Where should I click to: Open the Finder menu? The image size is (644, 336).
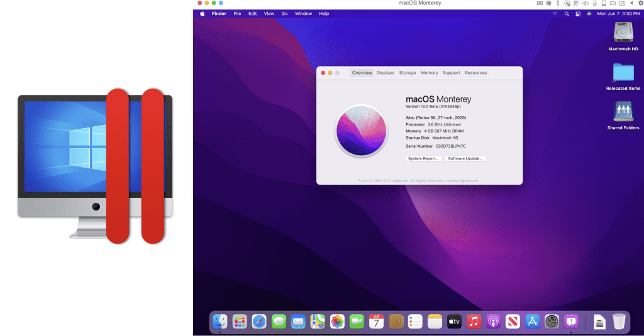pos(219,14)
